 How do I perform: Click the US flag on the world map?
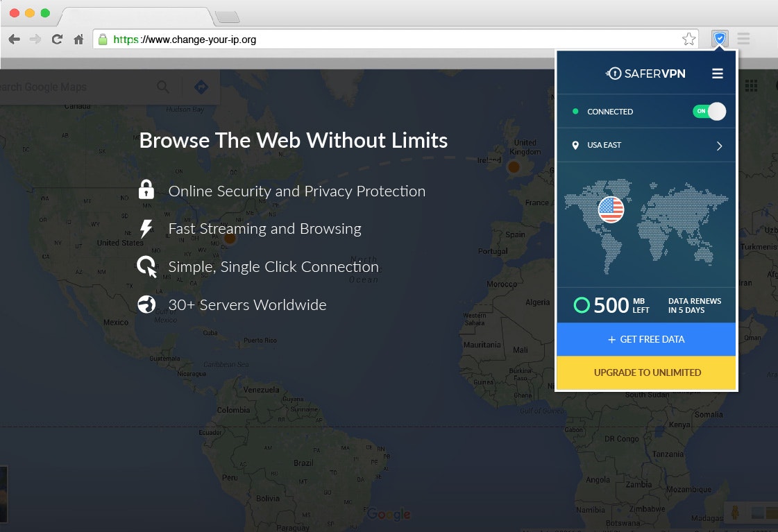pyautogui.click(x=611, y=209)
